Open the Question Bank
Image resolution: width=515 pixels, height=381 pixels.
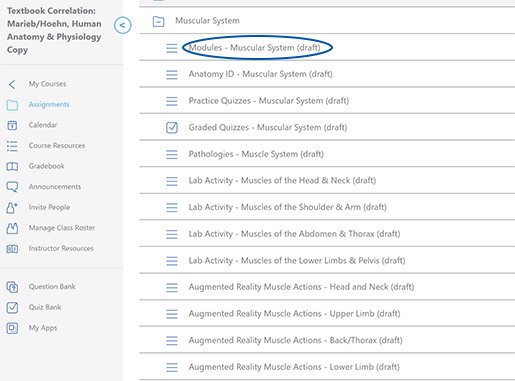[52, 287]
